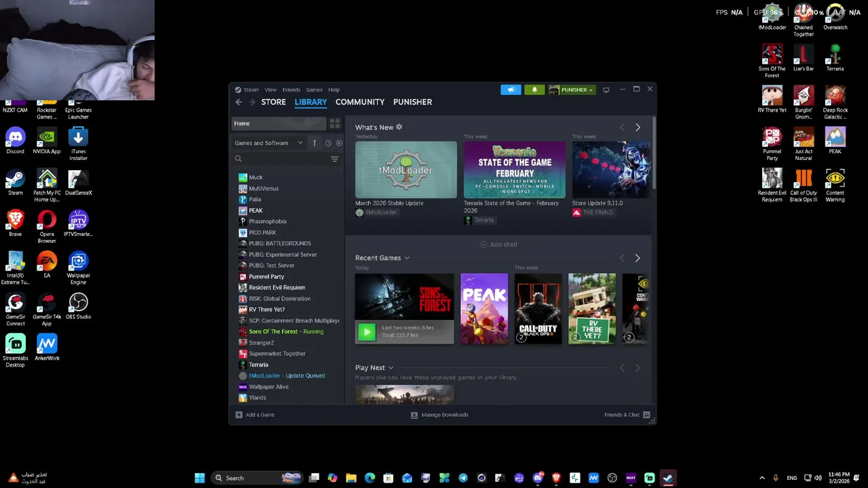Click the tModLoader tag under March update
The width and height of the screenshot is (868, 488).
click(x=376, y=212)
